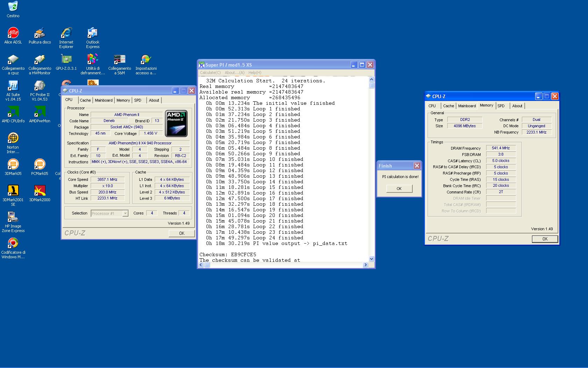Open Collegamento a cpuz shortcut
588x368 pixels.
[x=13, y=64]
